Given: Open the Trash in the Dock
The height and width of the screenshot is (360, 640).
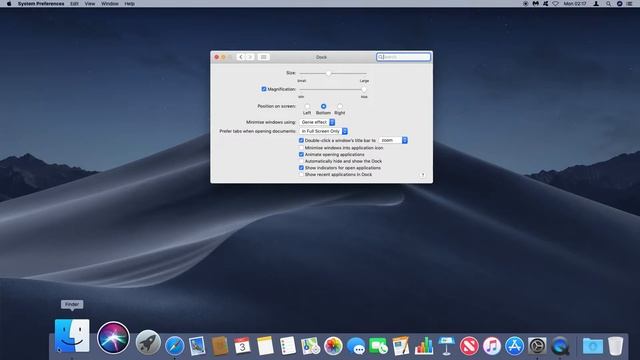Looking at the screenshot, I should [615, 346].
